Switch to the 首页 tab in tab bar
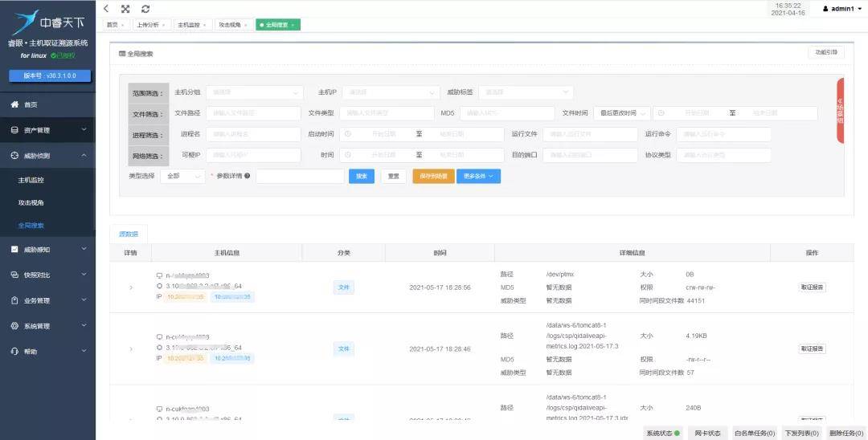Screen dimensions: 868x440 (117, 25)
